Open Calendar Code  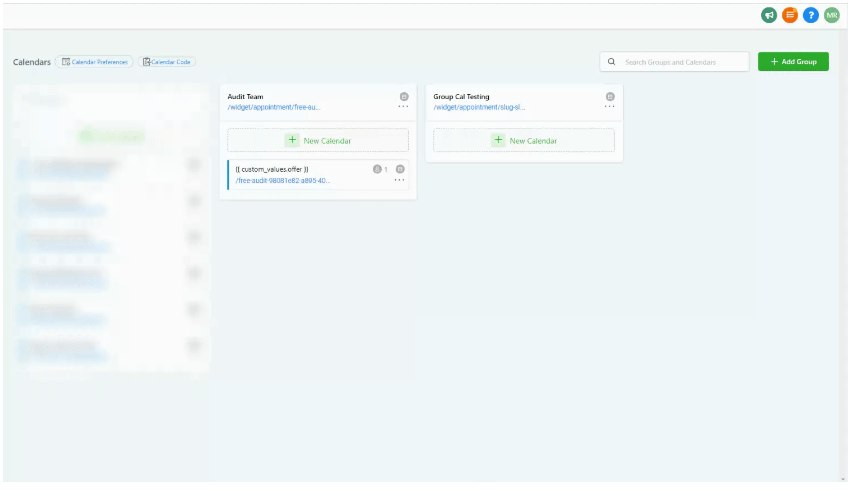[x=167, y=62]
